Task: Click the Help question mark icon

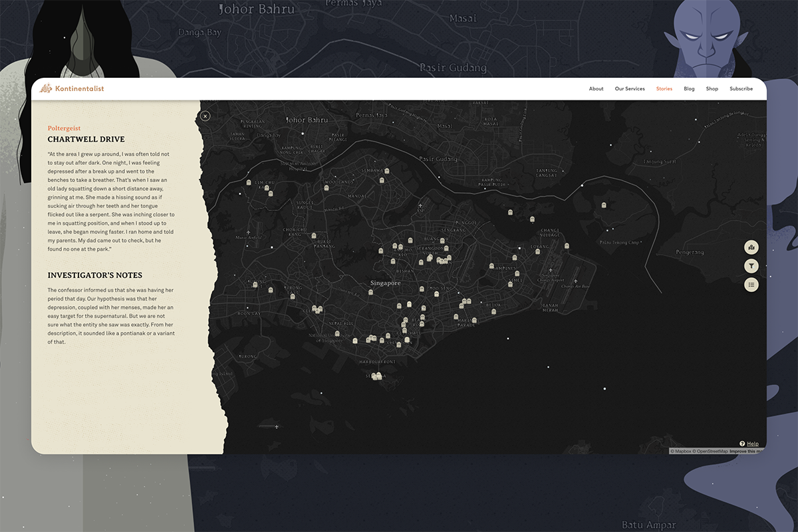Action: [x=742, y=444]
